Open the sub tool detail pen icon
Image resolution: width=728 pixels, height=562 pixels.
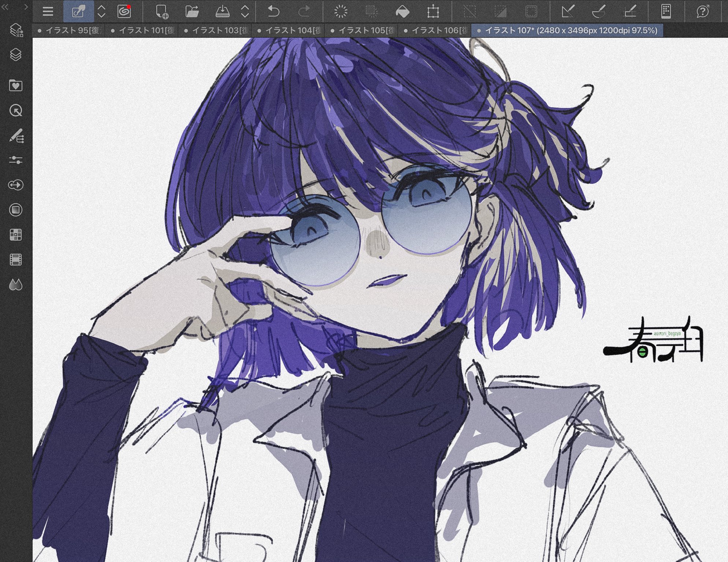pos(16,135)
